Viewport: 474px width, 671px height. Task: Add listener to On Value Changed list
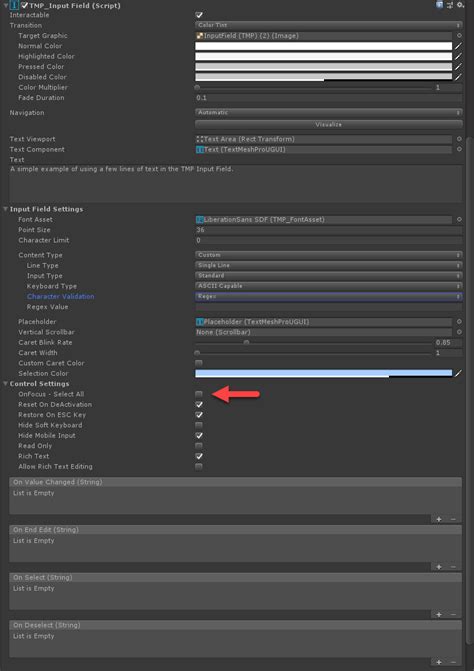point(439,519)
